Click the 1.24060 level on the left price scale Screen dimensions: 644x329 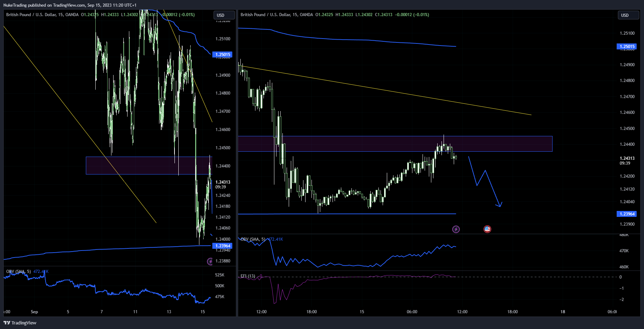[223, 228]
